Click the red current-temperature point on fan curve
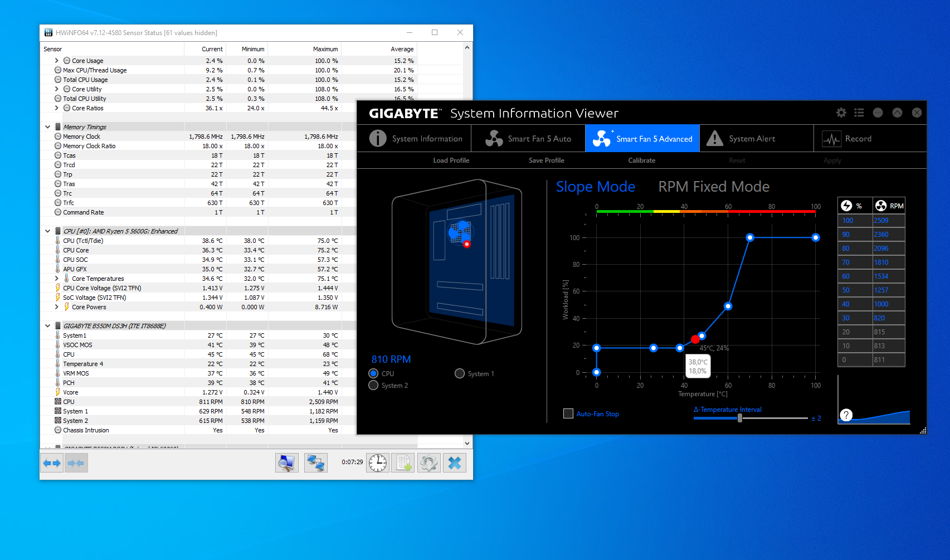The height and width of the screenshot is (560, 950). click(x=695, y=339)
